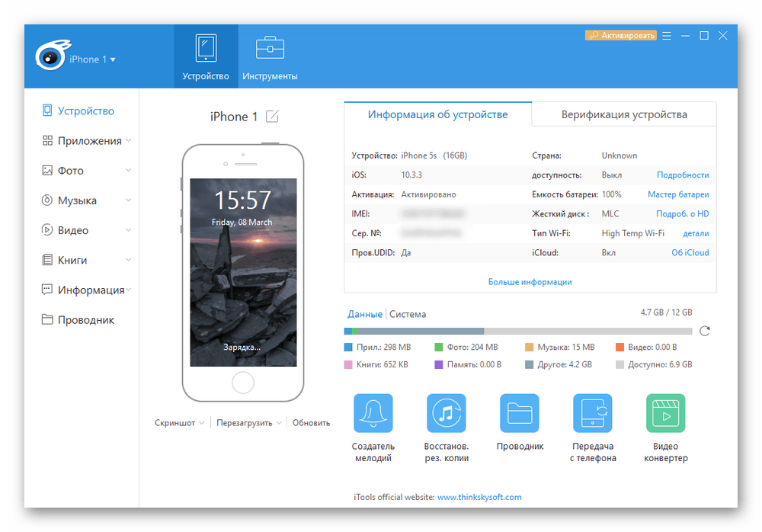Click the iPhone screen preview image
This screenshot has height=532, width=762.
[x=243, y=272]
